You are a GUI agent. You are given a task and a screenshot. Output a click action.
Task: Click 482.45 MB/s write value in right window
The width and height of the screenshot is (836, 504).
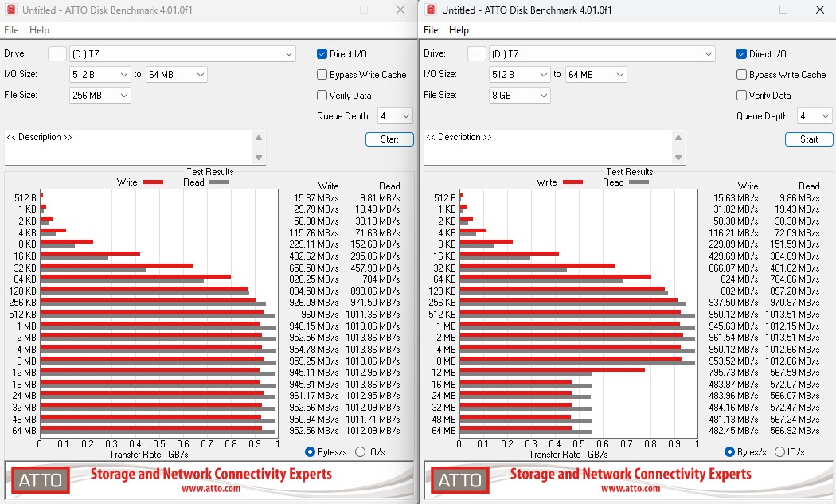[x=733, y=431]
